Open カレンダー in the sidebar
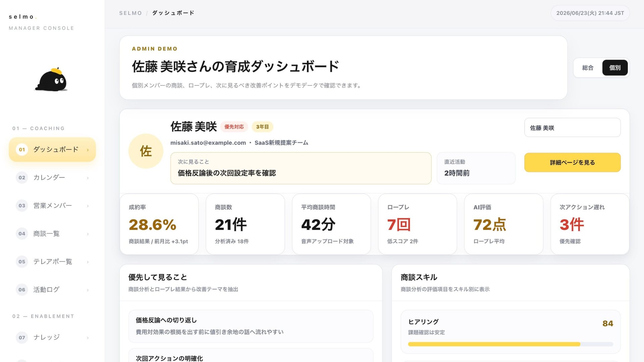 [x=52, y=178]
